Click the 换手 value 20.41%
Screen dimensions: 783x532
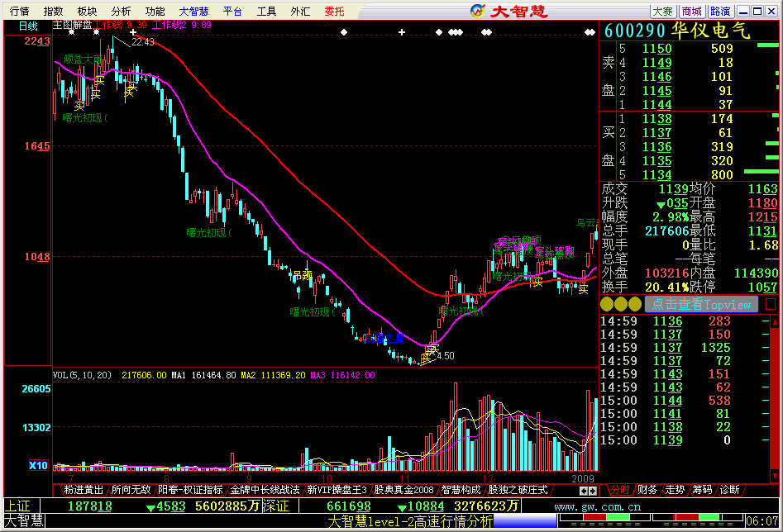tap(666, 287)
